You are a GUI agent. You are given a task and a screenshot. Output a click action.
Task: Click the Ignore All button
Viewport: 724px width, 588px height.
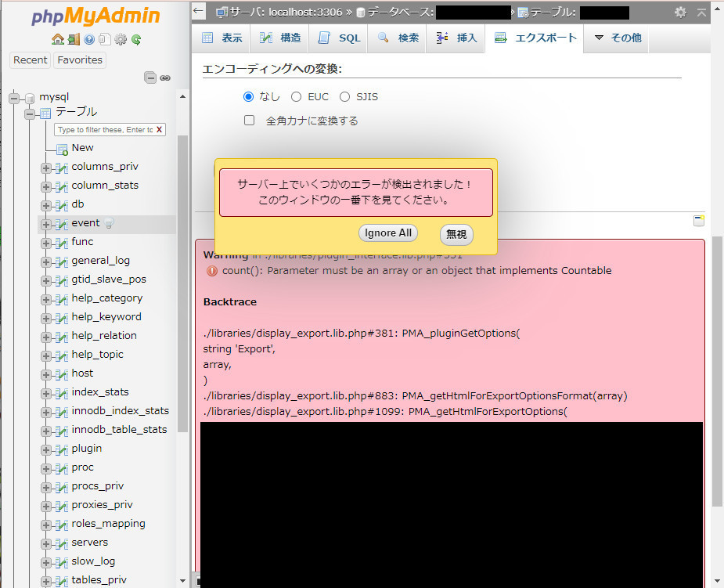coord(388,233)
